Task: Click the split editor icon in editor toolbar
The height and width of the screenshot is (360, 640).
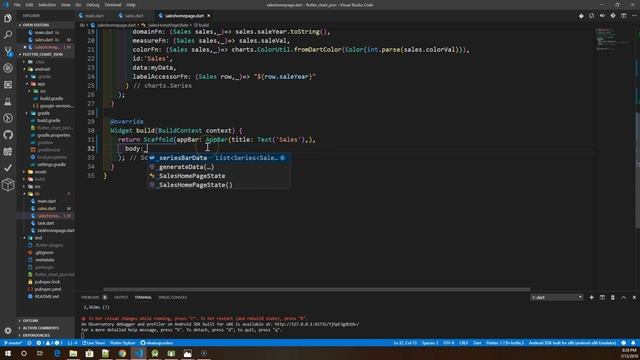Action: coord(623,16)
